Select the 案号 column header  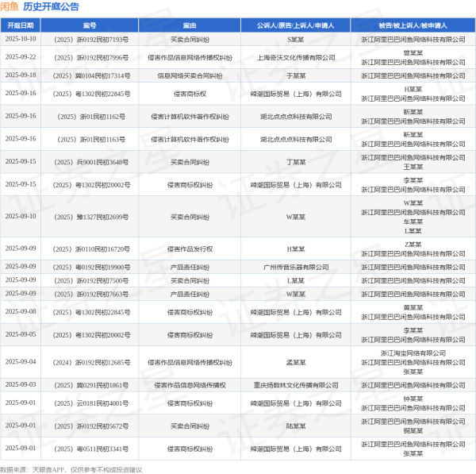click(90, 25)
